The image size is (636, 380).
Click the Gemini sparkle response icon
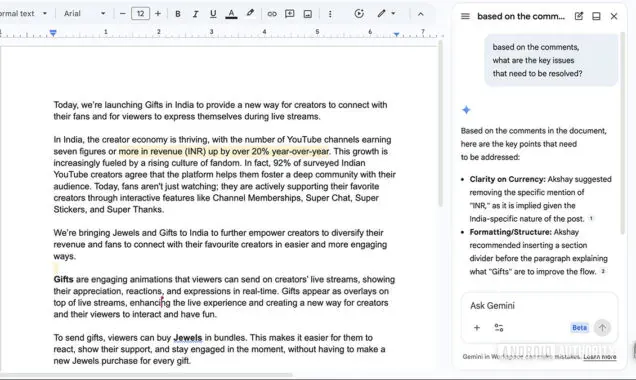click(x=466, y=110)
